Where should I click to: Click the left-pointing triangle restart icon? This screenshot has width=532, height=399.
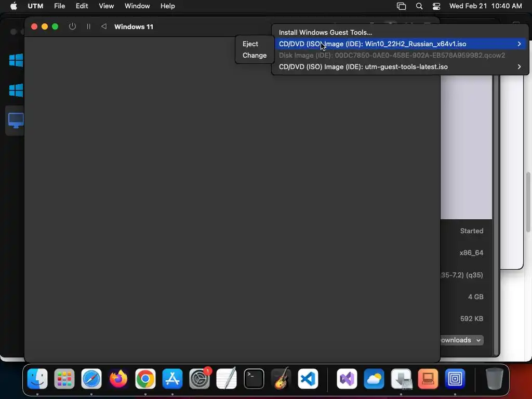point(104,26)
